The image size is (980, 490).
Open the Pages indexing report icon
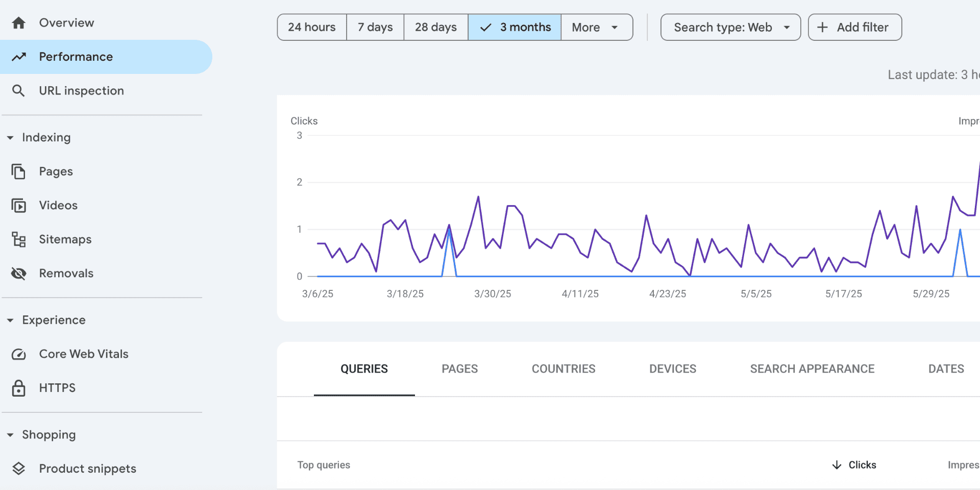(19, 171)
